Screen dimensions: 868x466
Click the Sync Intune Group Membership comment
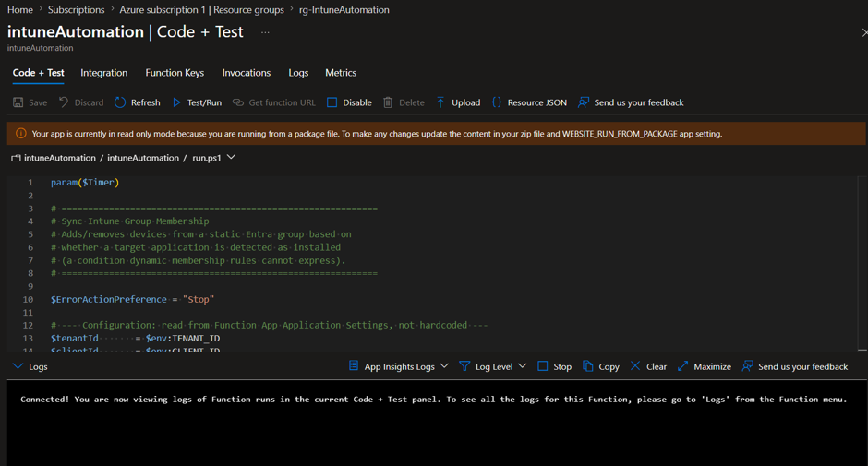pyautogui.click(x=130, y=221)
